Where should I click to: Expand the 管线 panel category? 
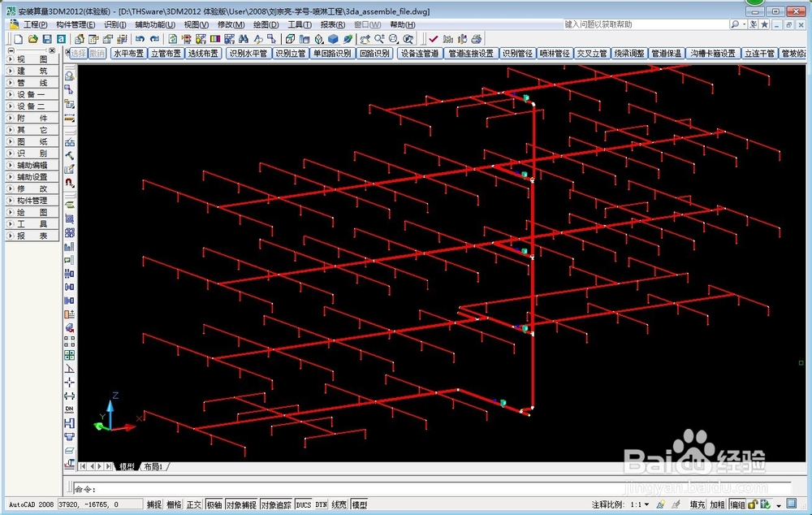coord(32,83)
